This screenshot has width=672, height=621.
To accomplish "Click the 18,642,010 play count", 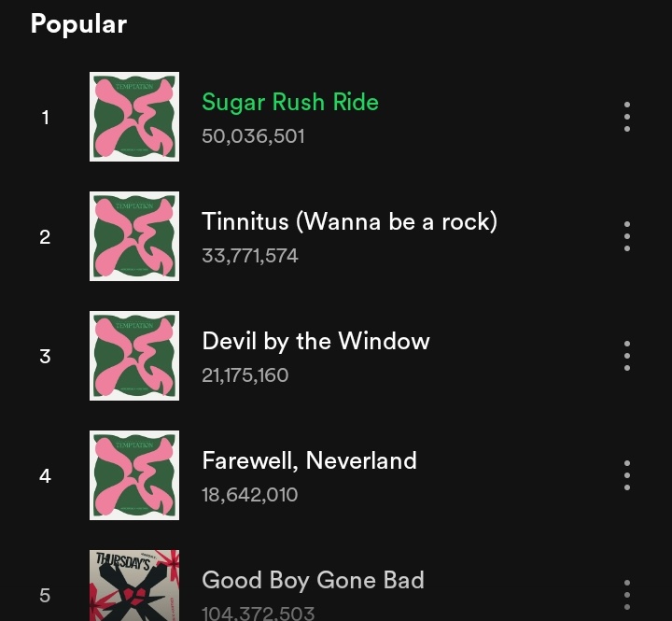I will tap(249, 495).
